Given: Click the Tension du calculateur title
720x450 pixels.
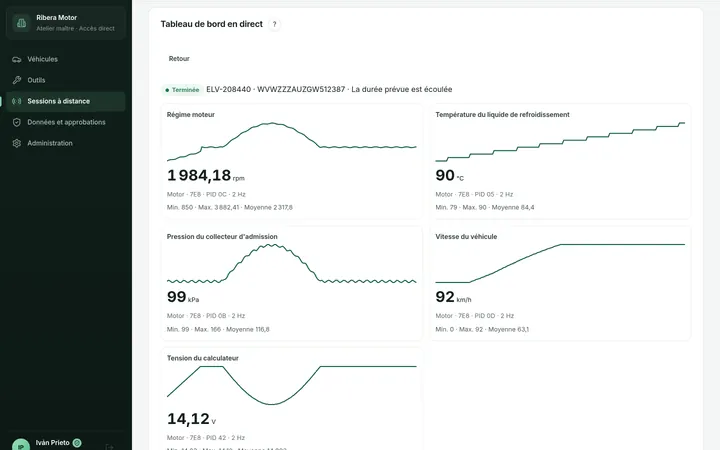Looking at the screenshot, I should pyautogui.click(x=202, y=358).
